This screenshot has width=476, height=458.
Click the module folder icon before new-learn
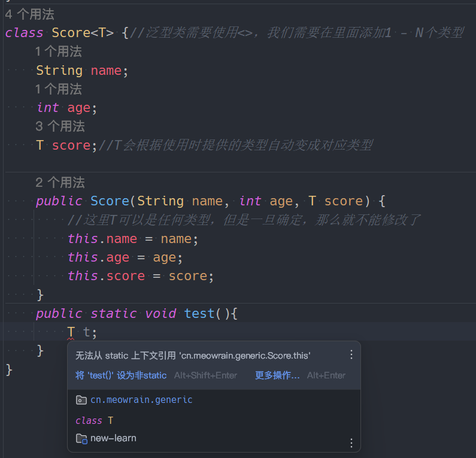coord(81,438)
